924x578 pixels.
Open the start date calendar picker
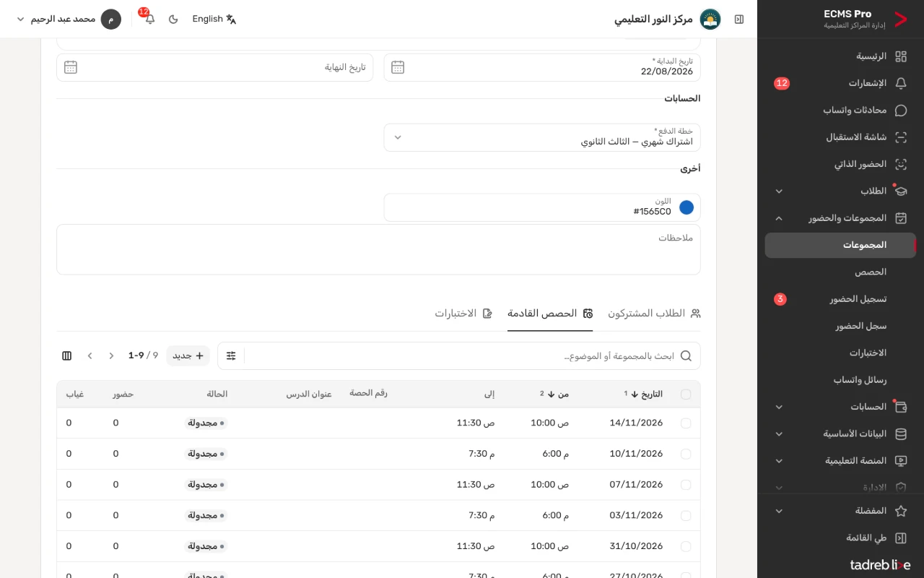(398, 67)
